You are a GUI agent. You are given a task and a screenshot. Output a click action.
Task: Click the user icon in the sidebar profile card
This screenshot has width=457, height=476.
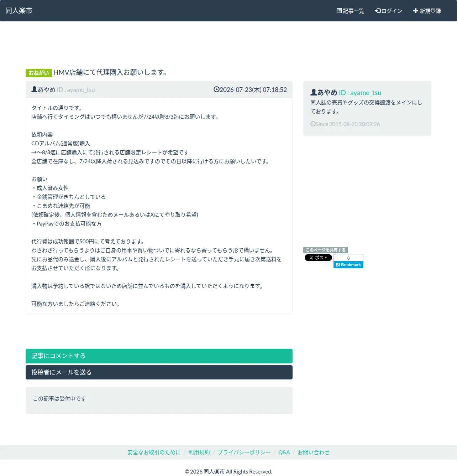314,92
